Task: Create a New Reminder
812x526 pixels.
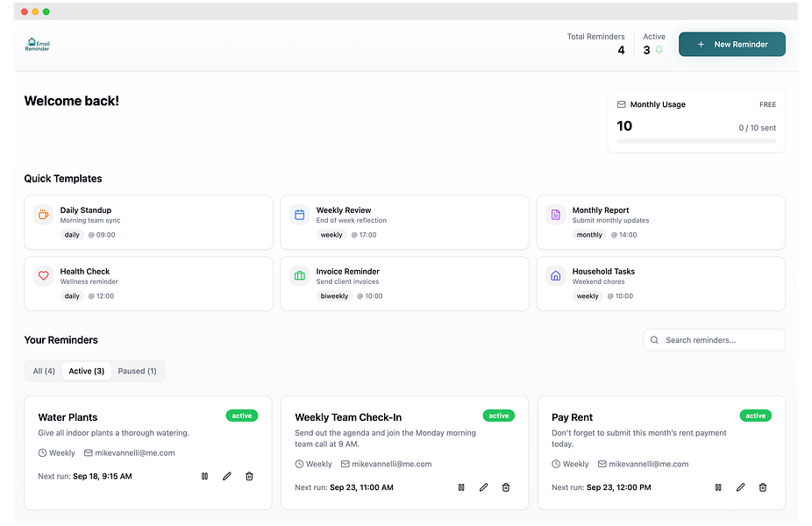Action: point(731,45)
